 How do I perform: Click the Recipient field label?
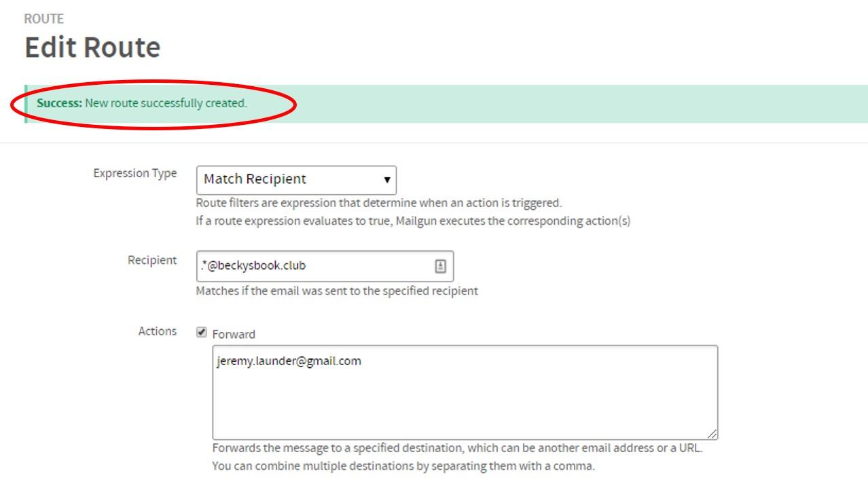click(x=152, y=260)
